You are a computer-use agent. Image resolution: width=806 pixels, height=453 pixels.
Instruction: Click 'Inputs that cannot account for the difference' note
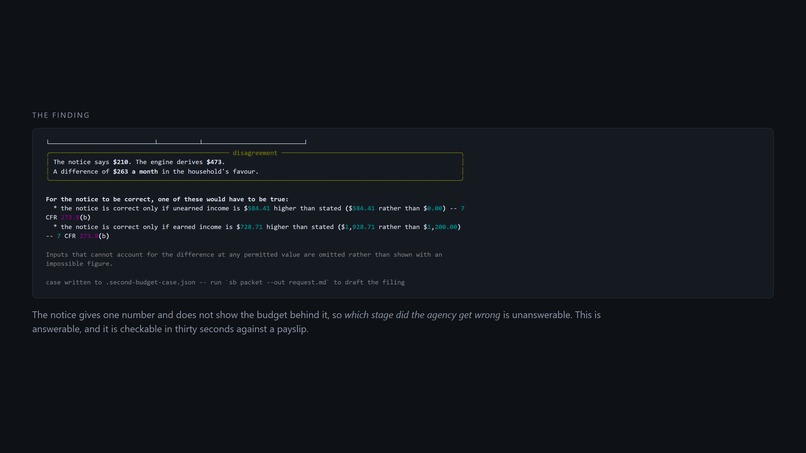244,259
